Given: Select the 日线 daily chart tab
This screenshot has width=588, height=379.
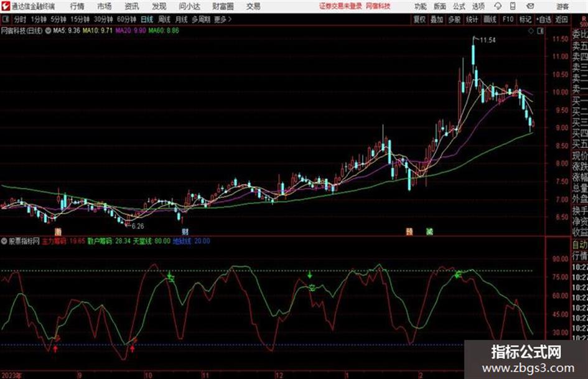Looking at the screenshot, I should tap(147, 19).
